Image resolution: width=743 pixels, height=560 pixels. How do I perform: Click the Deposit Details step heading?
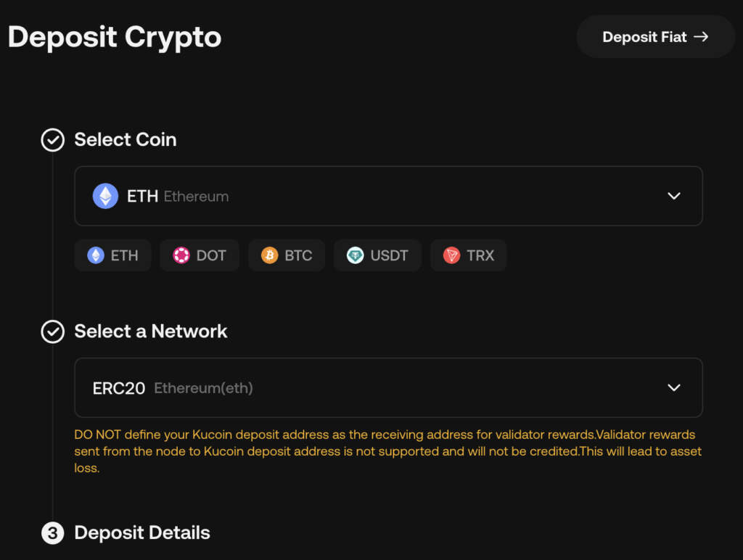pyautogui.click(x=142, y=533)
